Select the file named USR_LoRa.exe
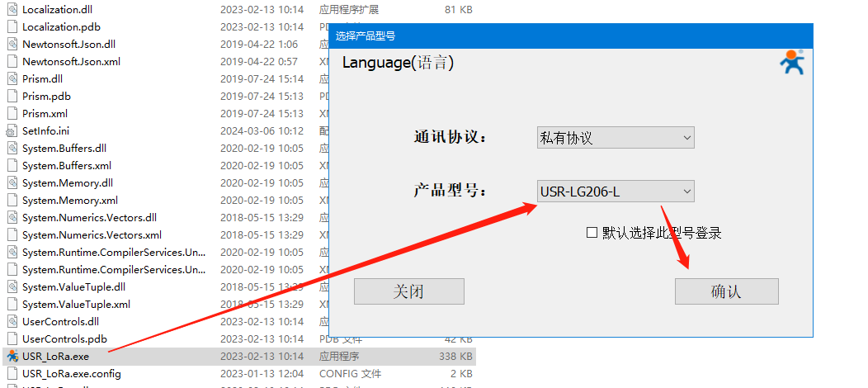Viewport: 868px width, 388px height. coord(55,356)
